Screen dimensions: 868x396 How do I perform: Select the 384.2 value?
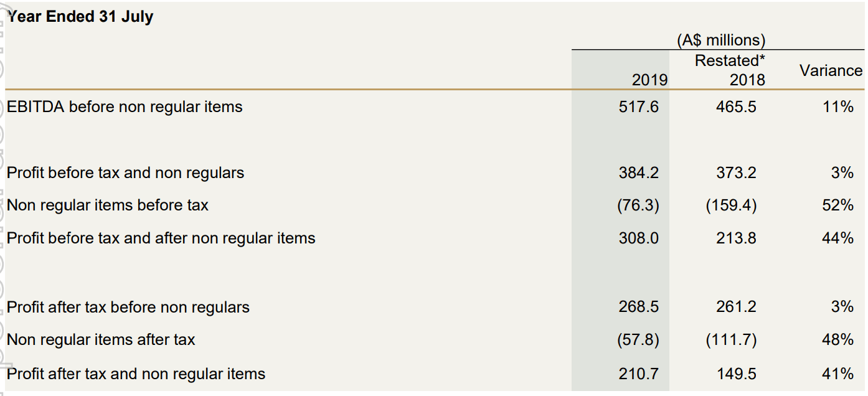pyautogui.click(x=638, y=173)
